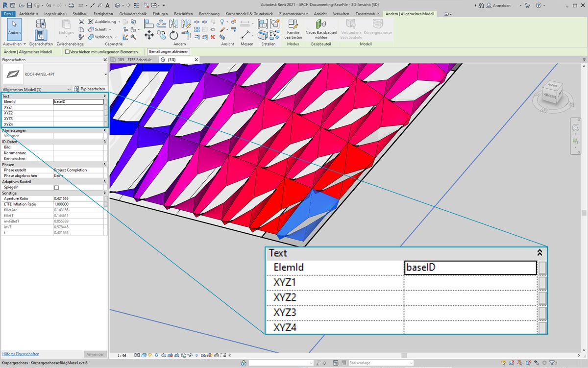Viewport: 588px width, 368px height.
Task: Open the '105 - ETFE Schedule' view tab
Action: pos(134,60)
